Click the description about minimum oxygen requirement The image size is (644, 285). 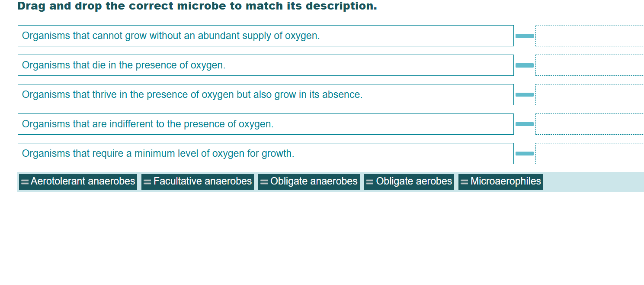tap(265, 153)
